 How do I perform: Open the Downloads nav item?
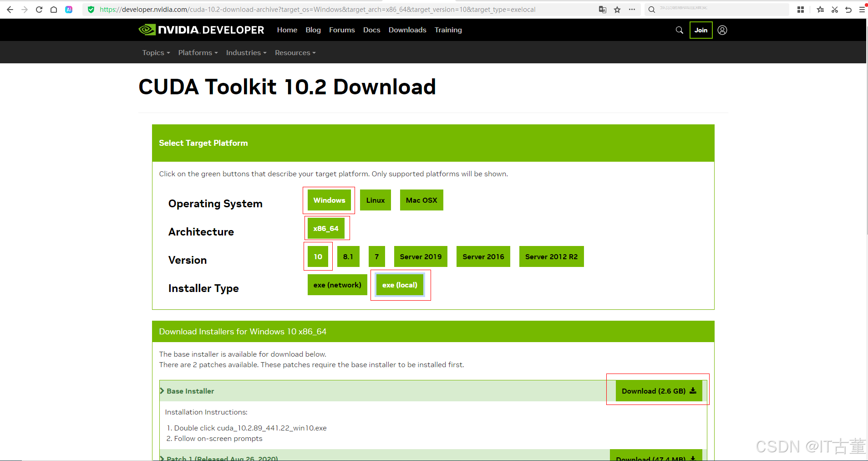(x=407, y=30)
